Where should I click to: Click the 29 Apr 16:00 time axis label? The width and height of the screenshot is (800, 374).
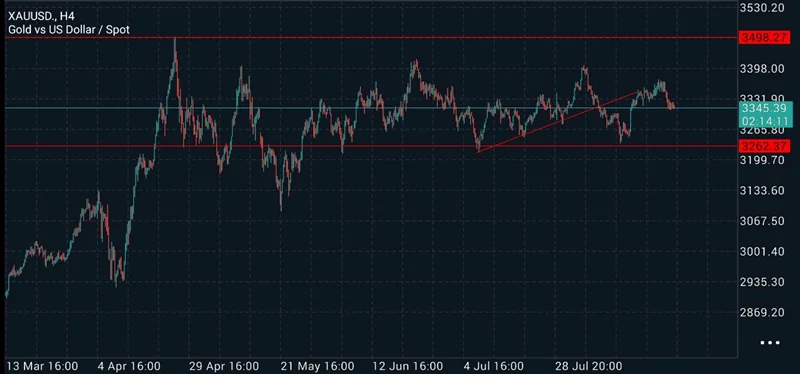coord(223,366)
